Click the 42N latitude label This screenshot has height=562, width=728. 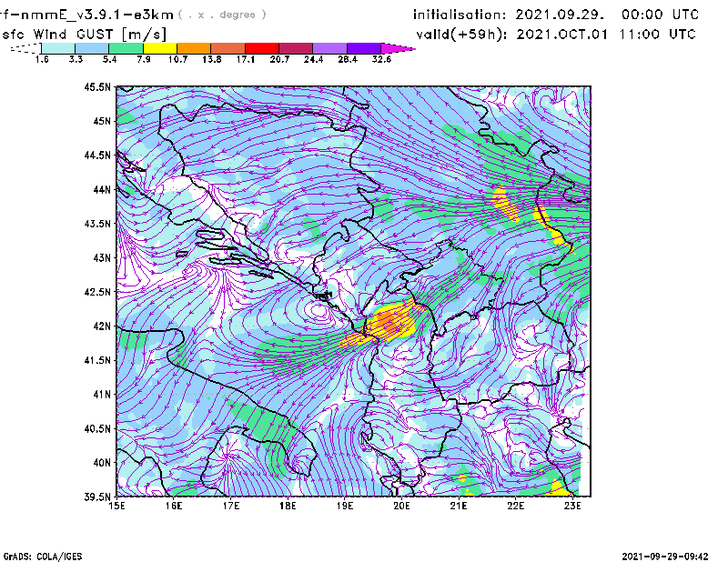pyautogui.click(x=102, y=326)
